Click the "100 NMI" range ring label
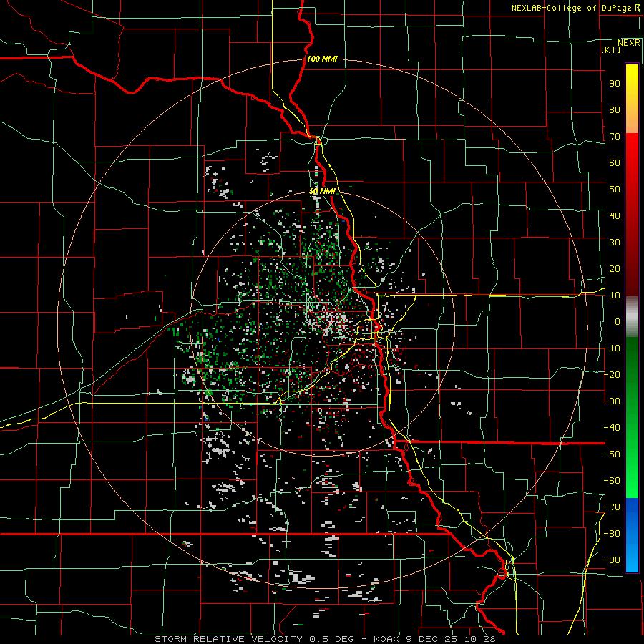This screenshot has width=644, height=644. (322, 59)
